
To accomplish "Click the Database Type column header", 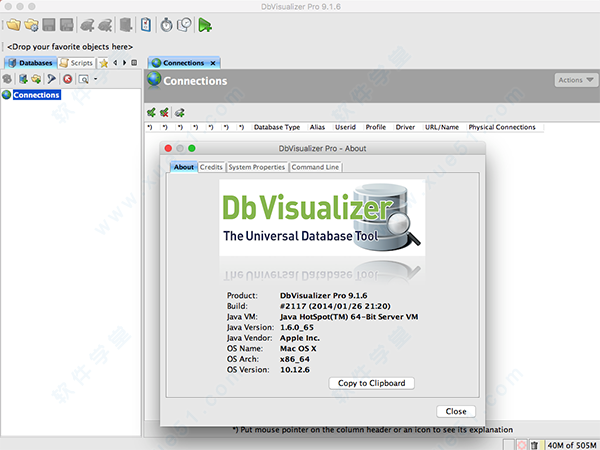I will coord(277,127).
